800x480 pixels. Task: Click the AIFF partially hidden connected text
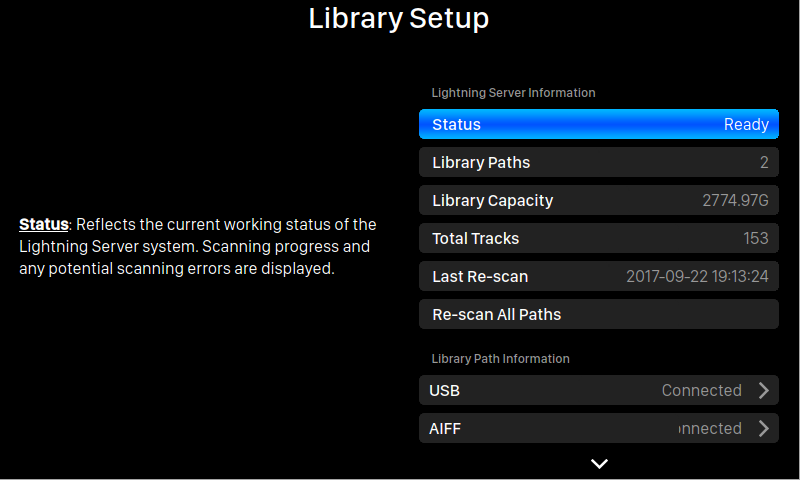[710, 428]
